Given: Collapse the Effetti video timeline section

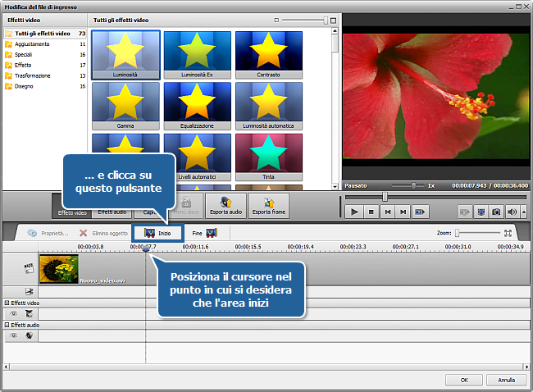Looking at the screenshot, I should coord(7,303).
